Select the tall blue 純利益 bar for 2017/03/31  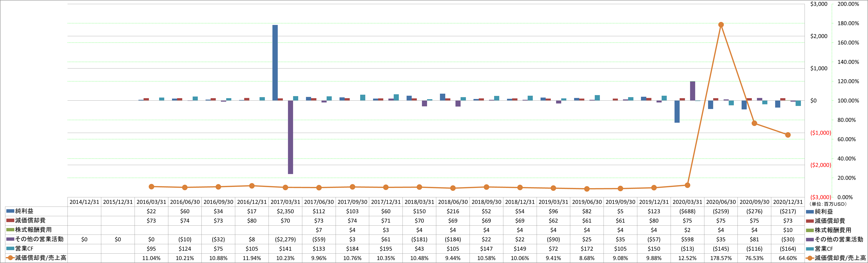point(275,63)
